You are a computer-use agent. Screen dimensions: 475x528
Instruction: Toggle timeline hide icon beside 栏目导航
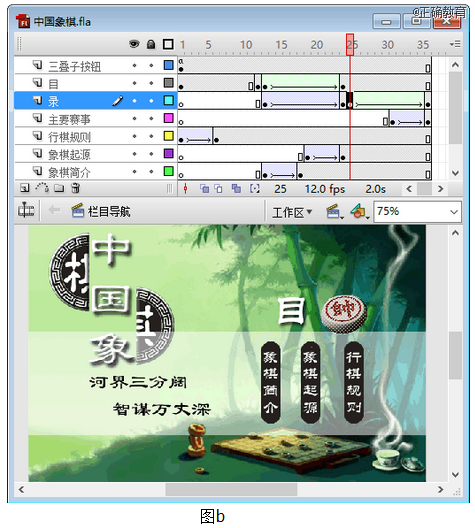tap(26, 210)
